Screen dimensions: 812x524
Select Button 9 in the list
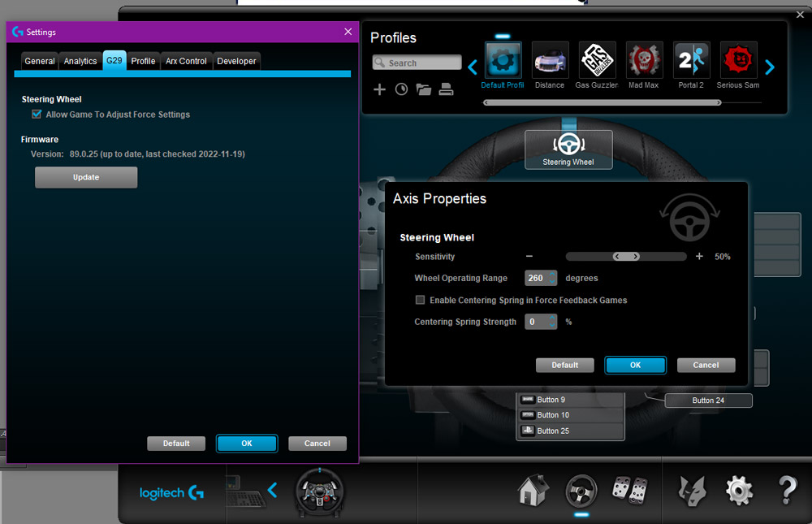570,400
